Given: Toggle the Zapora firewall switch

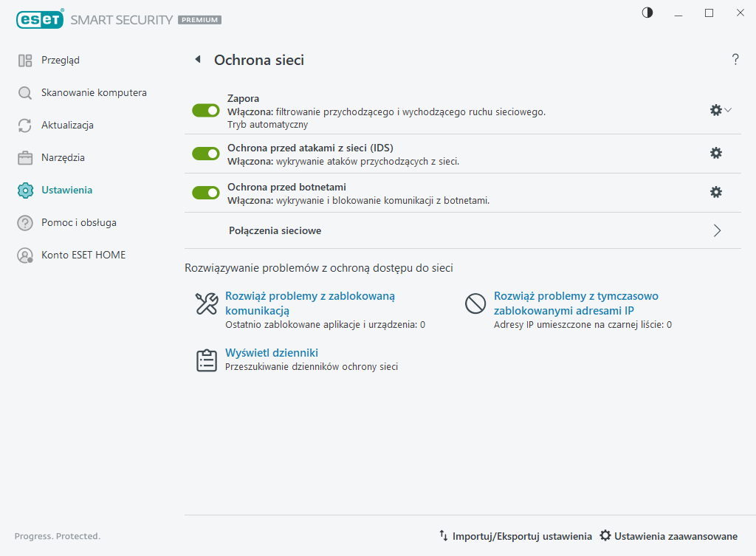Looking at the screenshot, I should 206,110.
